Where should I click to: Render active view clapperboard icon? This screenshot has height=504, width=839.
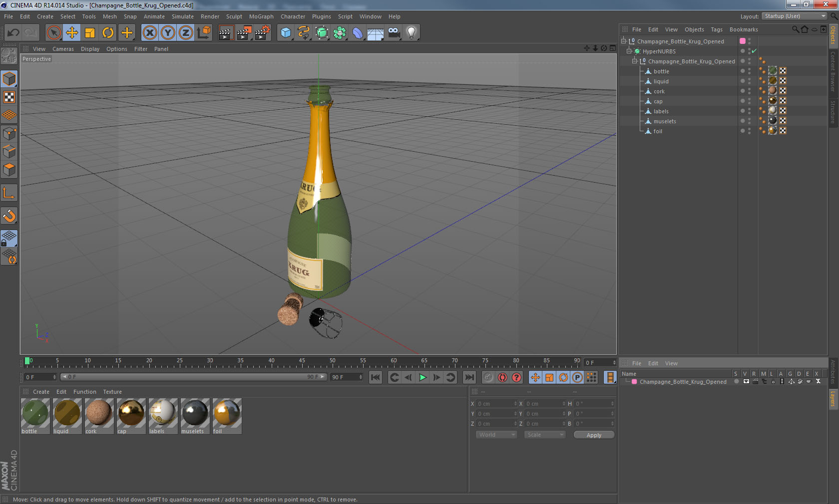tap(226, 33)
